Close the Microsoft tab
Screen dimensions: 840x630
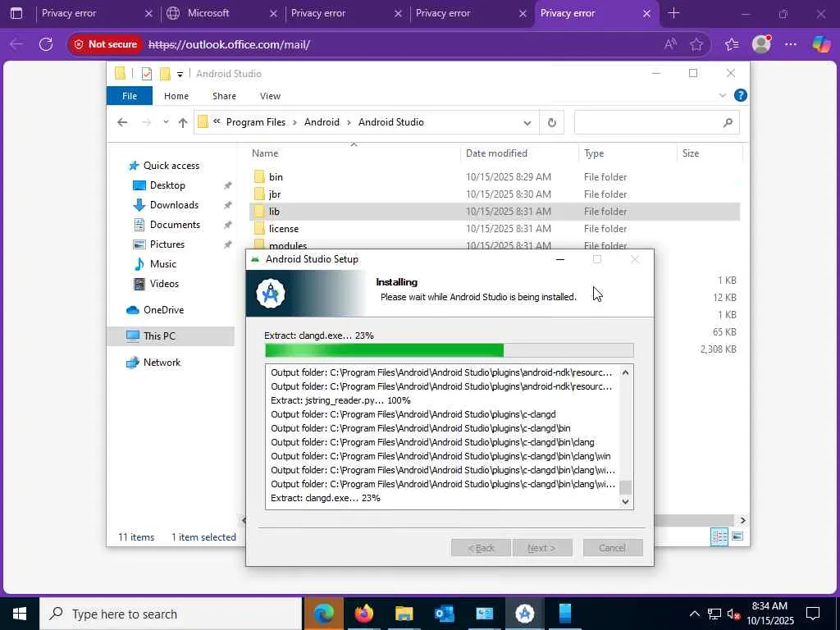[273, 13]
